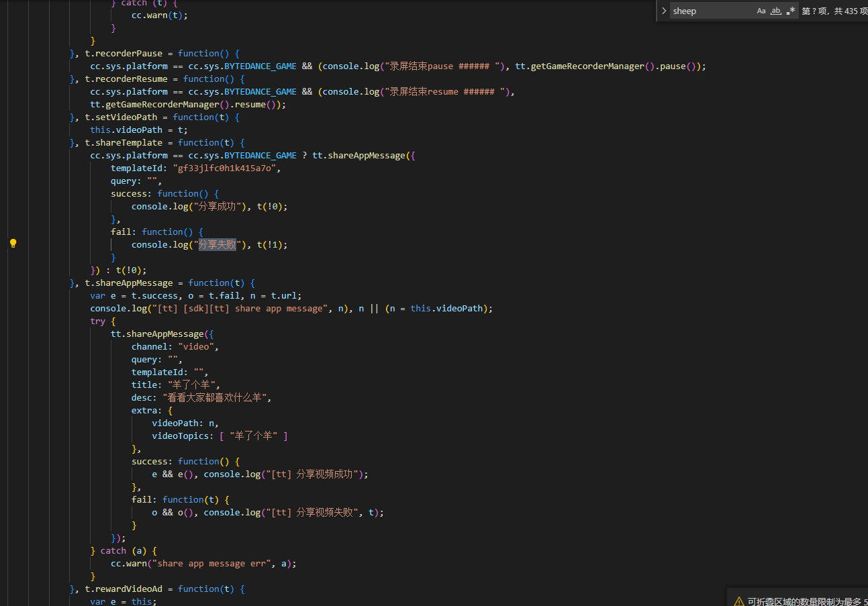Click the "this.videoPath = t;" line
The height and width of the screenshot is (606, 868).
pos(139,130)
